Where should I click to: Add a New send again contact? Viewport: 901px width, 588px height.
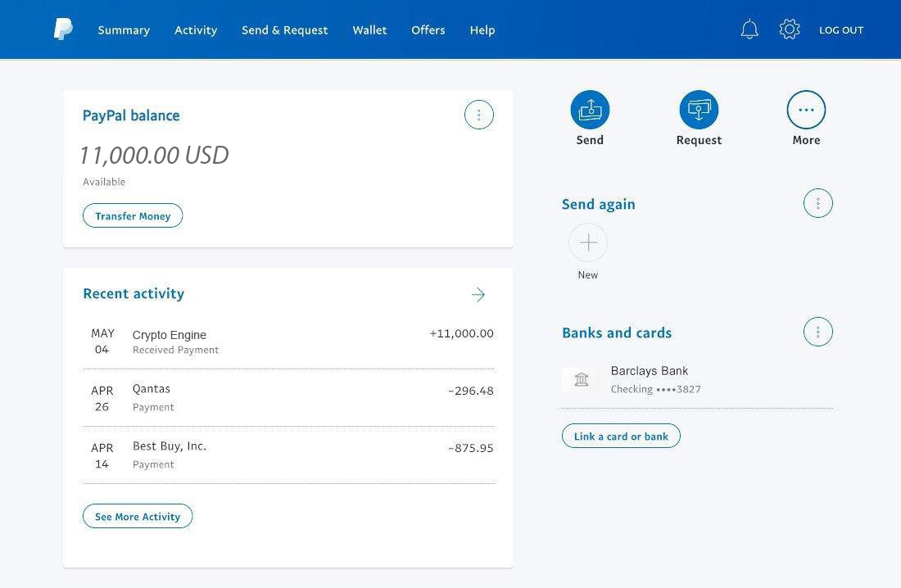pyautogui.click(x=588, y=242)
